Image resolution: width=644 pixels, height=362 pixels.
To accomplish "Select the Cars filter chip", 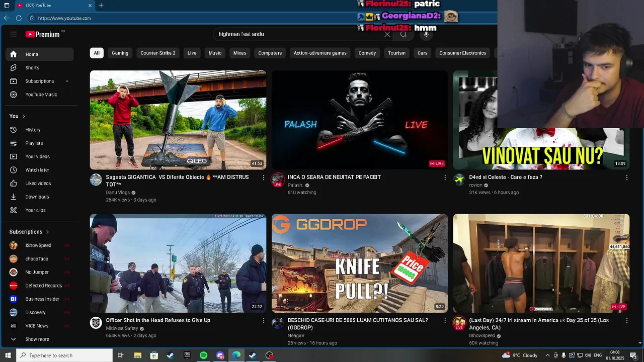I will 423,53.
